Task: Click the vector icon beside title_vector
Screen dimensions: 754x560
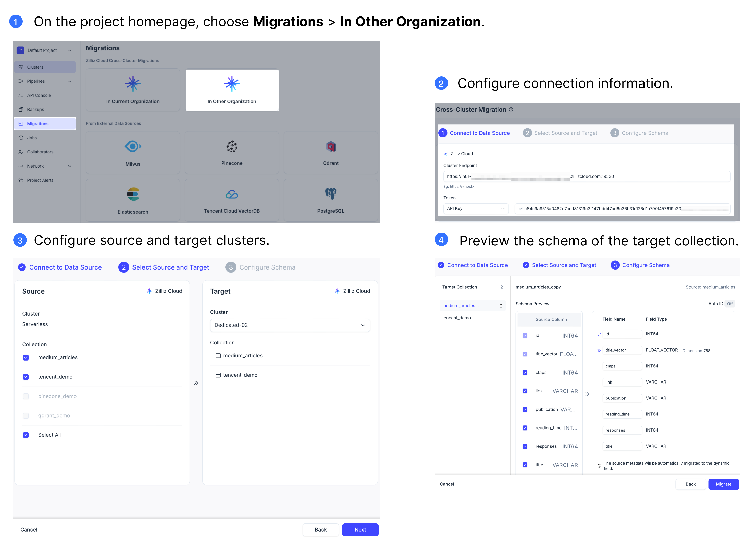Action: coord(599,350)
